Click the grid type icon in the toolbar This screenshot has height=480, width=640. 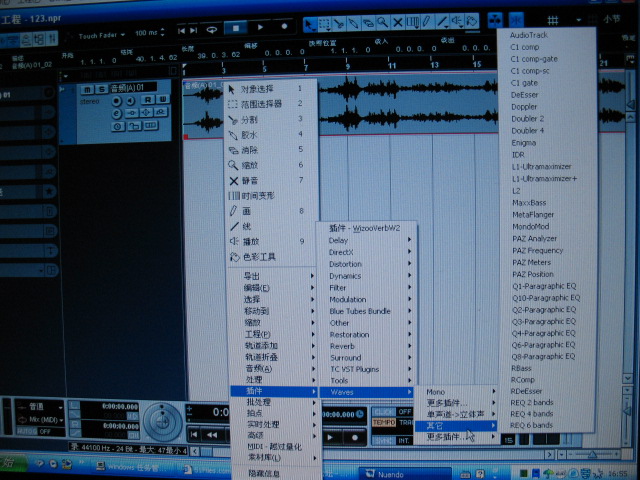(x=552, y=20)
